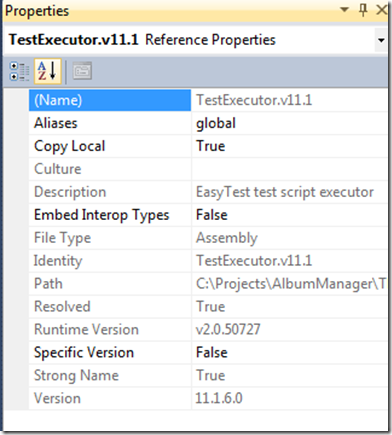Toggle Embed Interop Types value False

289,215
